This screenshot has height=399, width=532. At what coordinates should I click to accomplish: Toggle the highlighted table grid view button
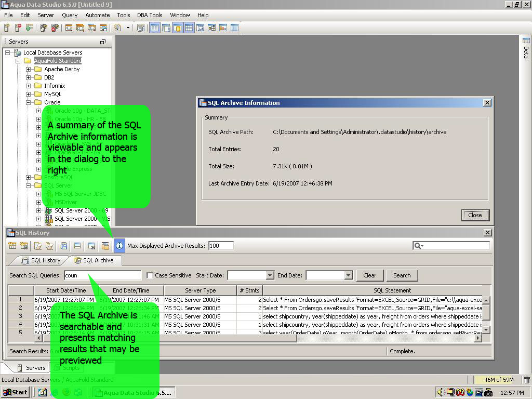[155, 28]
